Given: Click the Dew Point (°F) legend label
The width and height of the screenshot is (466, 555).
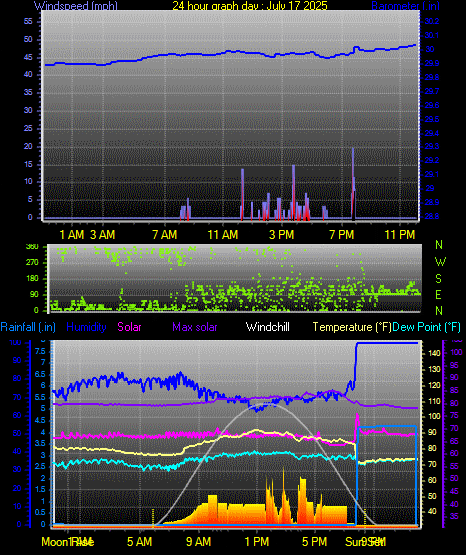Looking at the screenshot, I should point(427,327).
